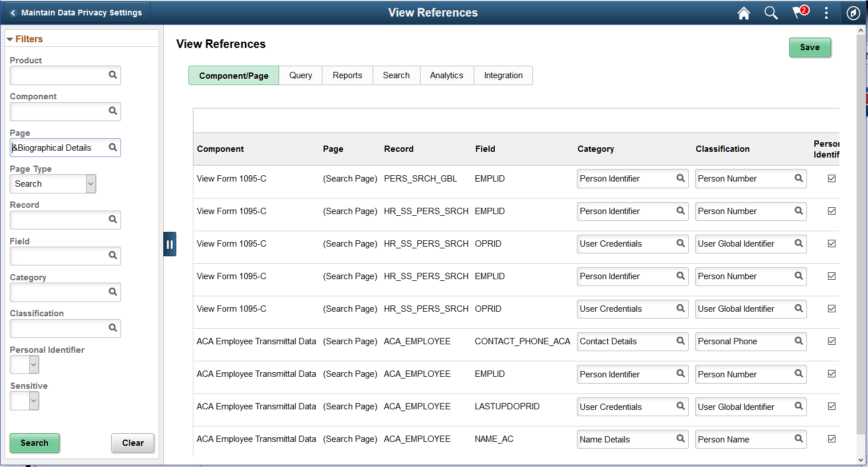Collapse the Filters section
Screen dimensions: 868x467
10,38
